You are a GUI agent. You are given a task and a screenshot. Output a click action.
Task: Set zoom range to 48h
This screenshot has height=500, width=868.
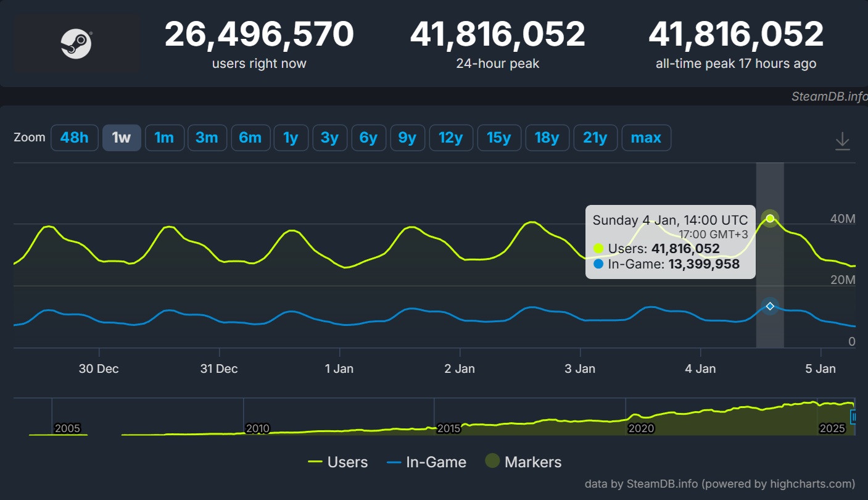pyautogui.click(x=74, y=138)
